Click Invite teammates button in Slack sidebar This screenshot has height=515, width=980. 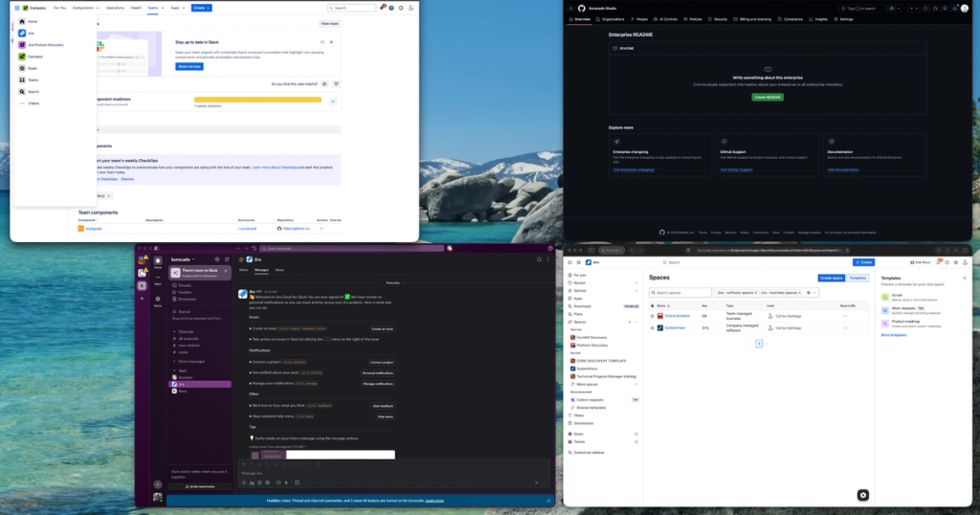pos(200,486)
